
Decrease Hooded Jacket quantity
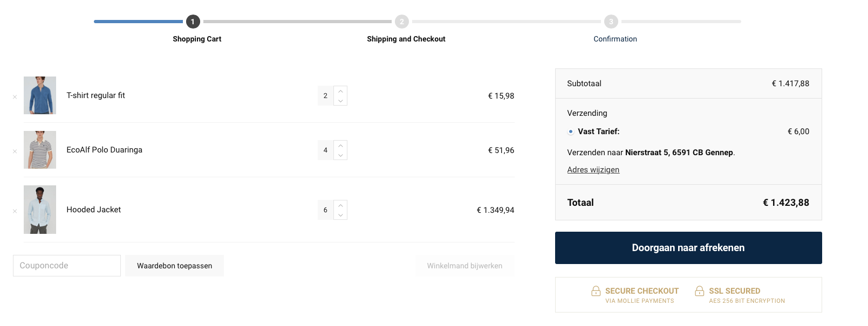[x=340, y=215]
